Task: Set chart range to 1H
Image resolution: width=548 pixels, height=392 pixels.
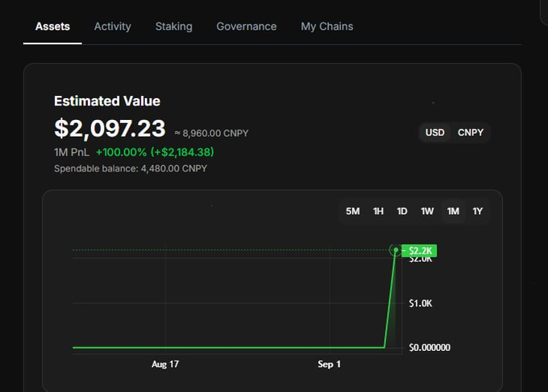Action: [378, 211]
